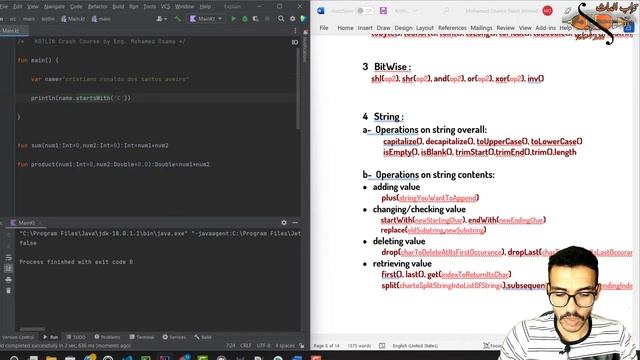Image resolution: width=640 pixels, height=360 pixels.
Task: Open the VCS menu in IDE
Action: [165, 7]
